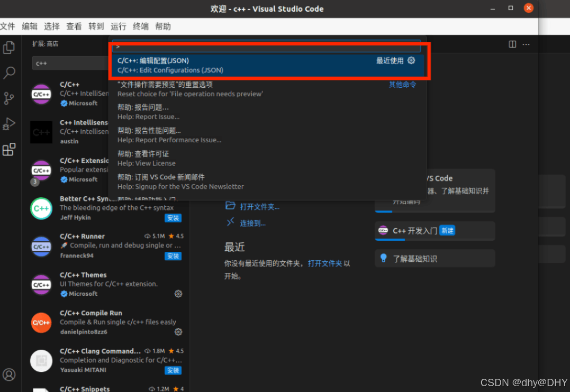Select 帮助: 查看许可证 command
570x392 pixels.
click(x=268, y=158)
